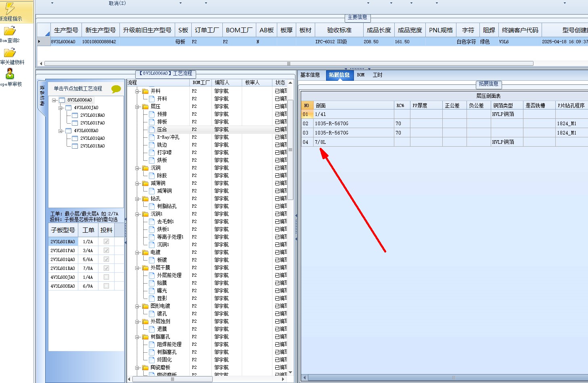Select the 曝光 step
Image resolution: width=588 pixels, height=383 pixels.
click(x=162, y=290)
